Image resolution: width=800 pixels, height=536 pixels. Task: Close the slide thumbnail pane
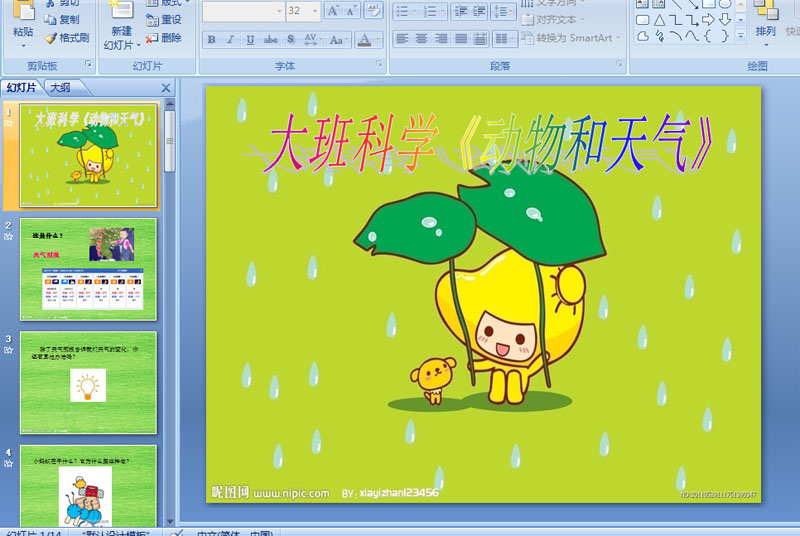click(x=166, y=88)
